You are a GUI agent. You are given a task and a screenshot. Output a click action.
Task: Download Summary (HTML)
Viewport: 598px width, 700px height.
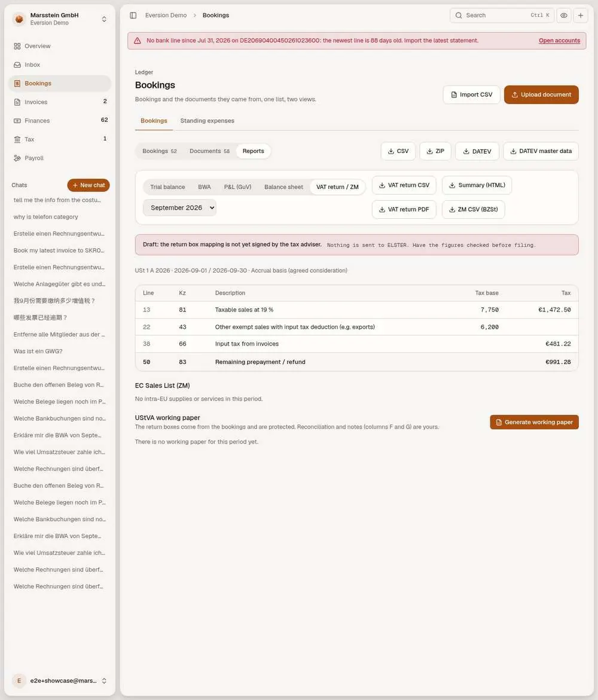[477, 185]
